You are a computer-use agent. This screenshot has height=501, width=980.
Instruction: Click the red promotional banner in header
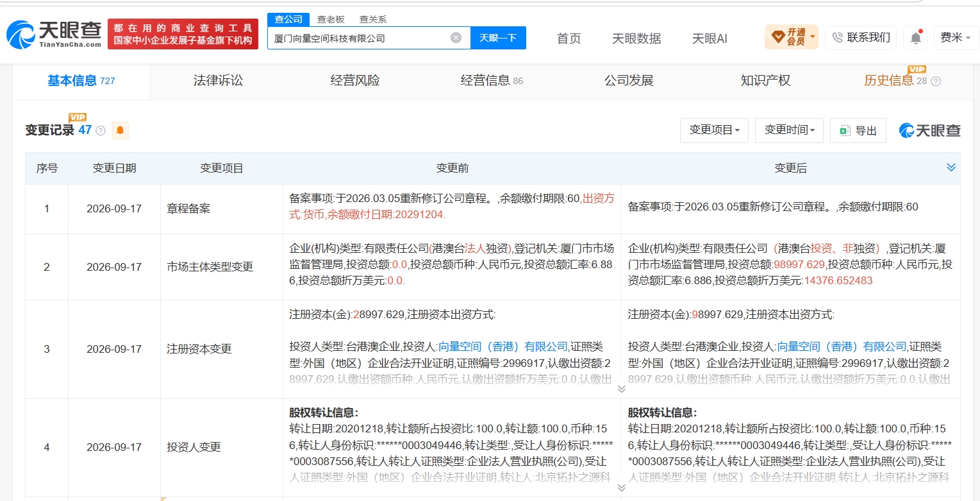(x=183, y=34)
